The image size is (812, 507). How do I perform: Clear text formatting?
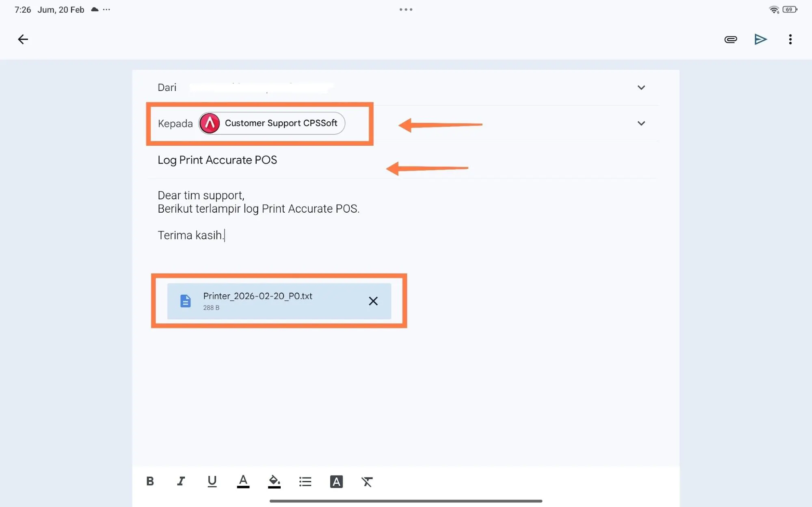coord(367,481)
